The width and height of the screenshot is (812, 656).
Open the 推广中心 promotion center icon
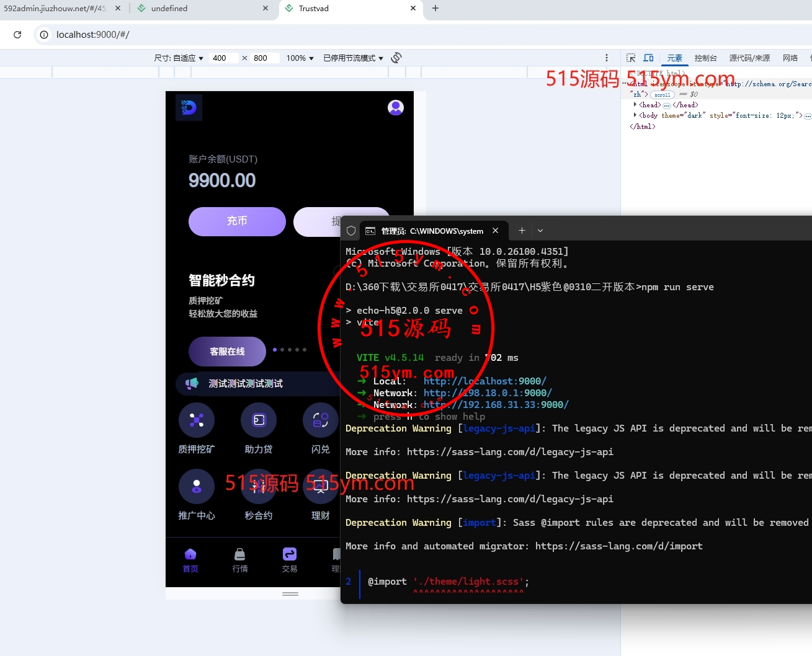(197, 487)
